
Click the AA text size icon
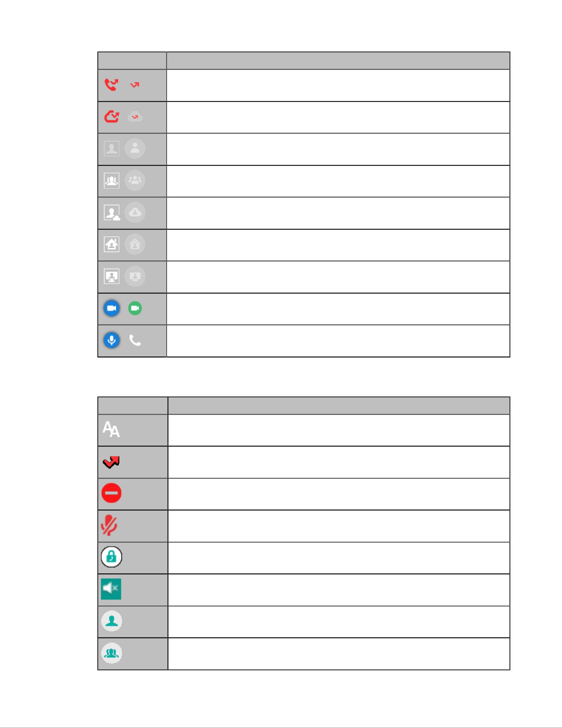click(x=111, y=429)
